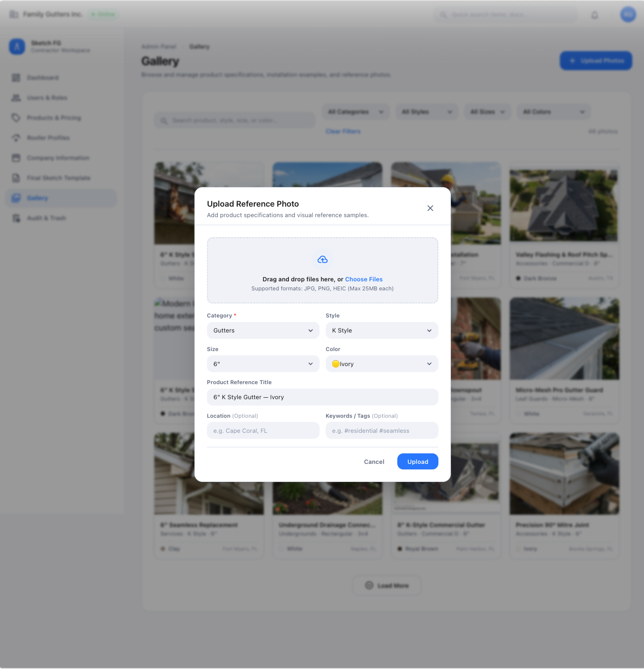Click the Ivory color swatch dot

(336, 364)
